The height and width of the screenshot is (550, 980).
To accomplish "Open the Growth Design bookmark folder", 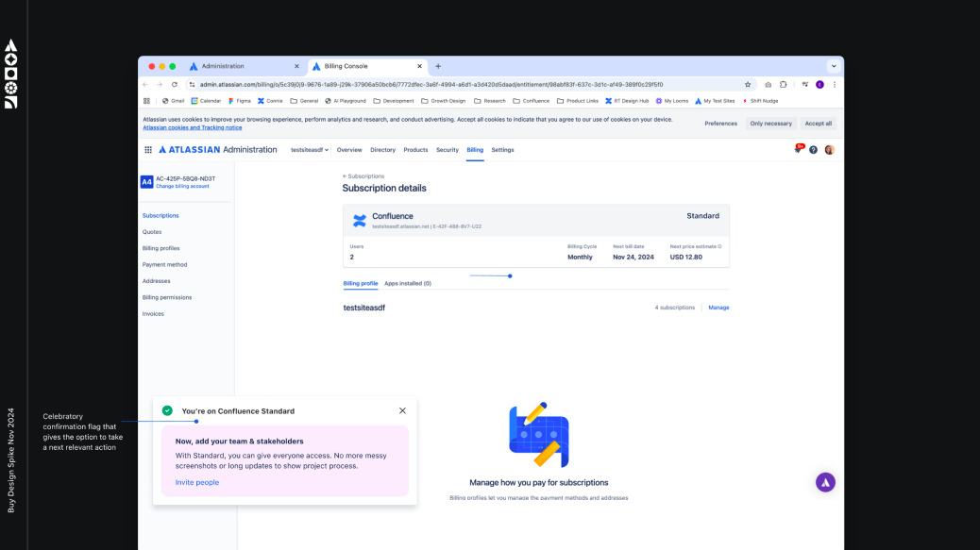I will (x=443, y=101).
